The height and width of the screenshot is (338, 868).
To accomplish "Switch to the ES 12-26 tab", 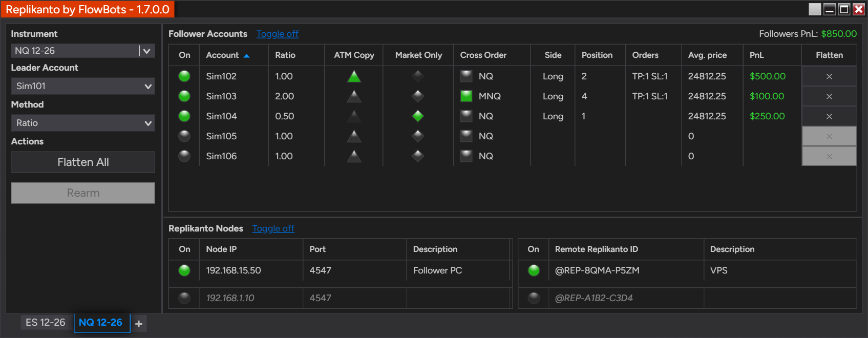I will (46, 323).
